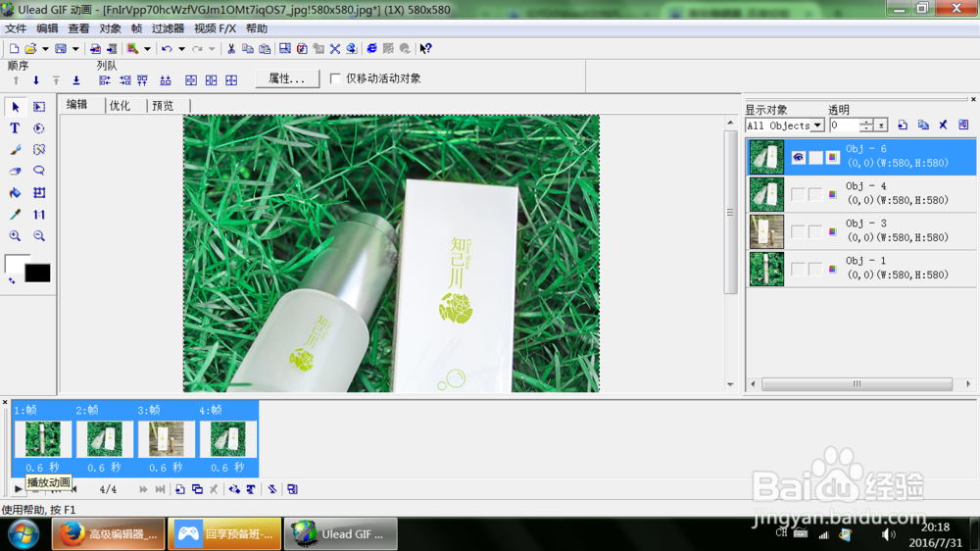Pick the paint bucket fill tool

pyautogui.click(x=15, y=192)
